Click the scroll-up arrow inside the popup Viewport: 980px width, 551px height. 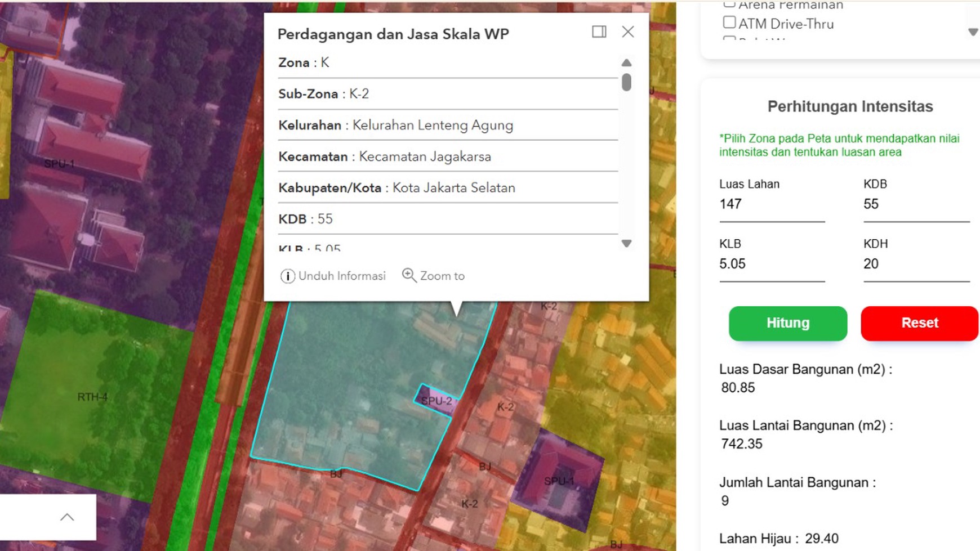point(626,62)
